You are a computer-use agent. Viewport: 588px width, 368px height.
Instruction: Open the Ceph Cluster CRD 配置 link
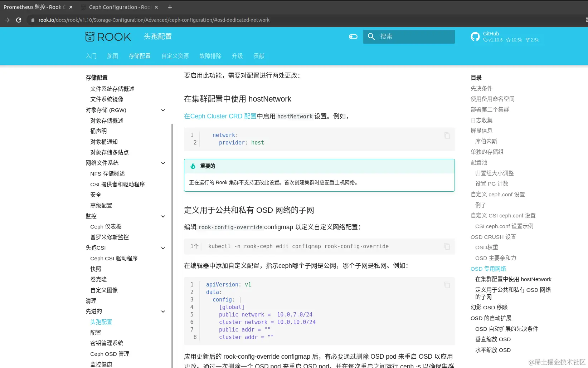pos(220,116)
